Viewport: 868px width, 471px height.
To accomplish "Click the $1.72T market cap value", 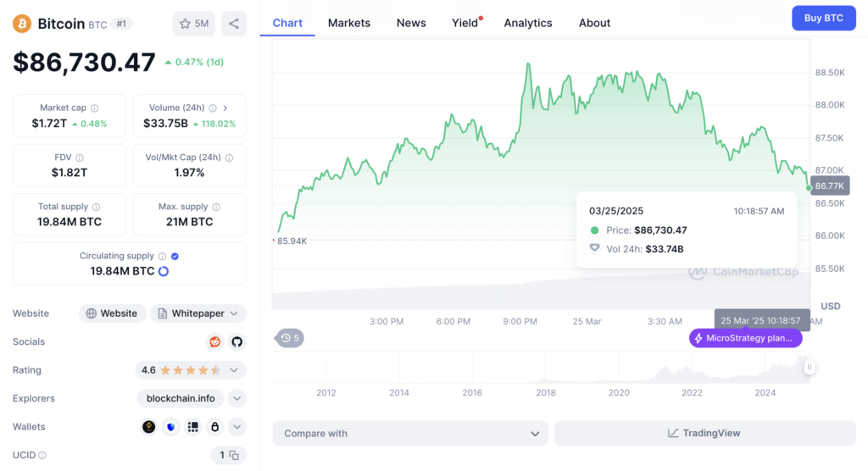I will 49,124.
